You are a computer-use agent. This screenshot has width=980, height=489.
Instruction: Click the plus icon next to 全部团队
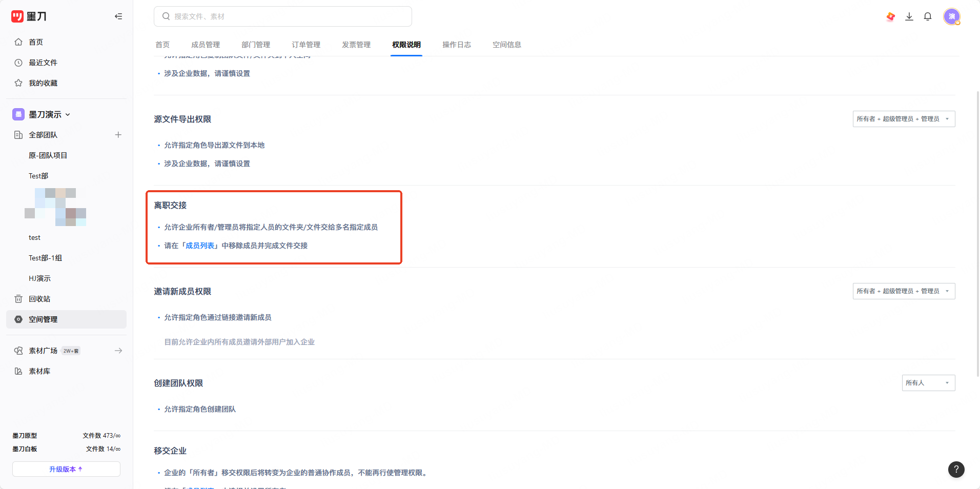(118, 135)
